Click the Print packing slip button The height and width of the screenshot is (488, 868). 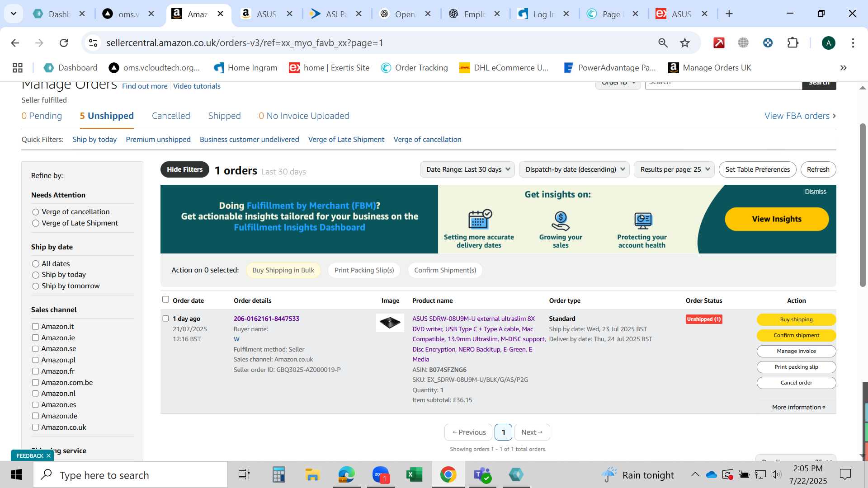click(x=796, y=367)
